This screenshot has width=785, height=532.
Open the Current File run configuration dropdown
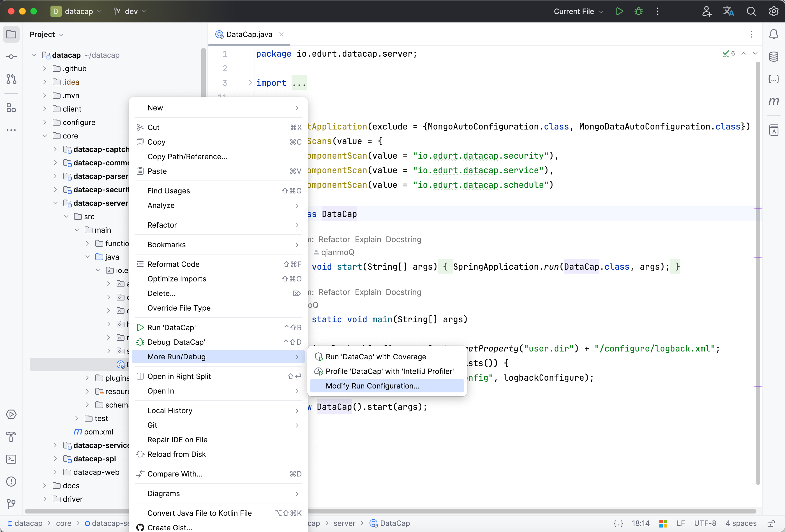click(x=578, y=11)
